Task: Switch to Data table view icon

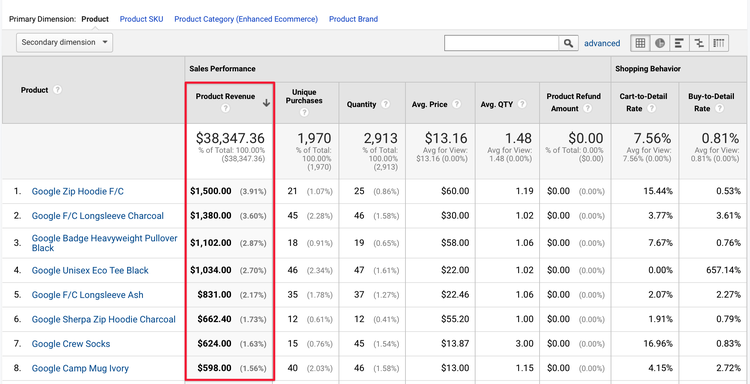Action: [640, 43]
